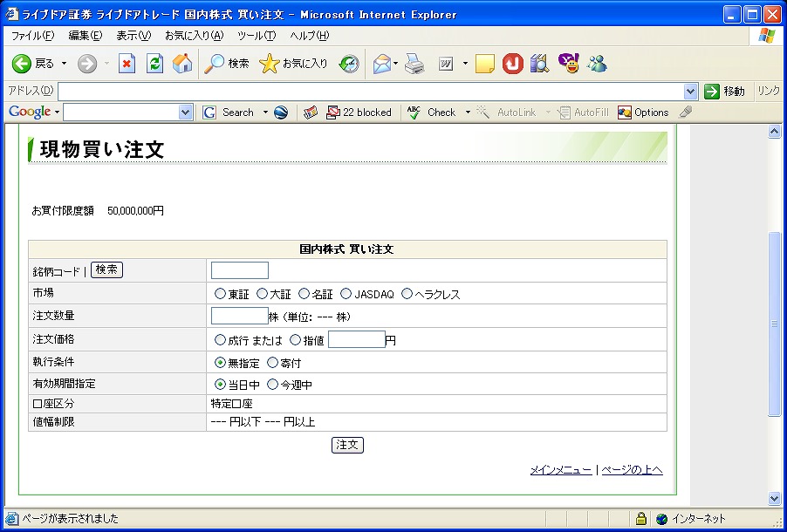Screen dimensions: 787x532
Task: Click the security lock status icon
Action: pyautogui.click(x=641, y=518)
